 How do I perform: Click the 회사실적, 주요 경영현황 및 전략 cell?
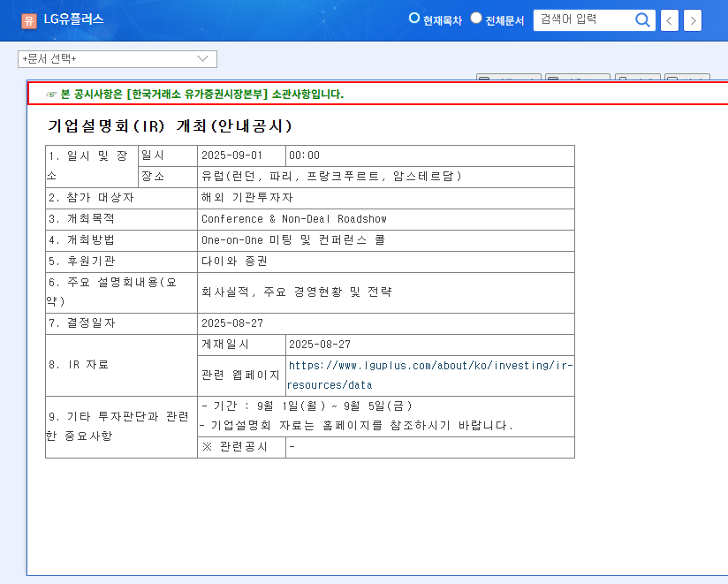(x=386, y=292)
